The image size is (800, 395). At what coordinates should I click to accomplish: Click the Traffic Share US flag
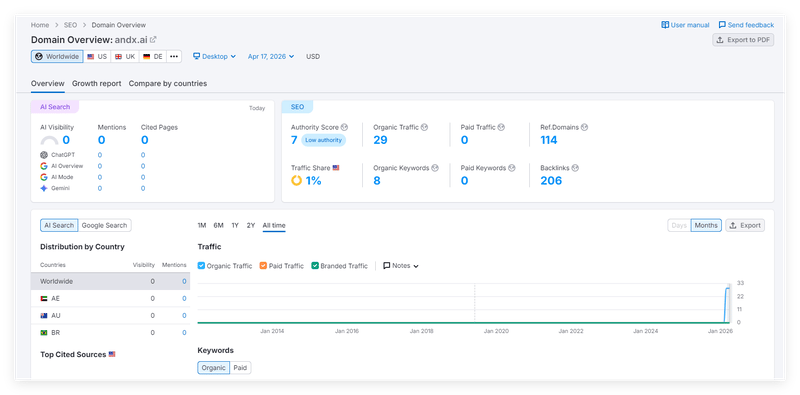(x=336, y=168)
